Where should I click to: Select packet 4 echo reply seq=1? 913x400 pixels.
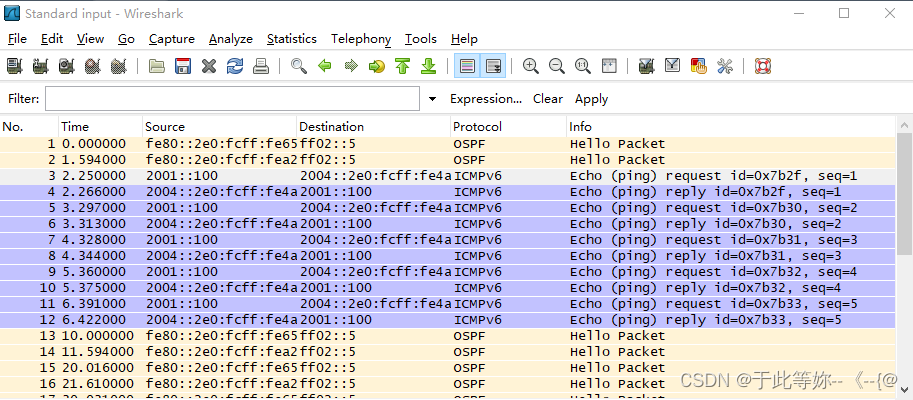(447, 192)
